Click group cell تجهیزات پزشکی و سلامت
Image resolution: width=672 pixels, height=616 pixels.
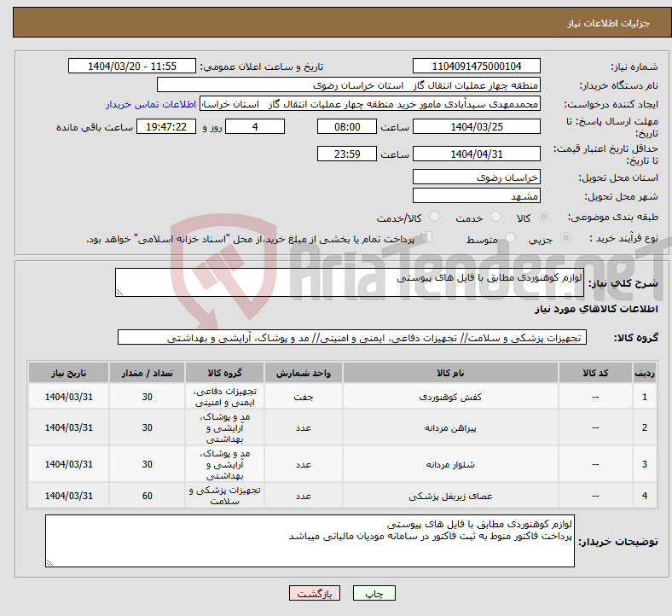(224, 496)
